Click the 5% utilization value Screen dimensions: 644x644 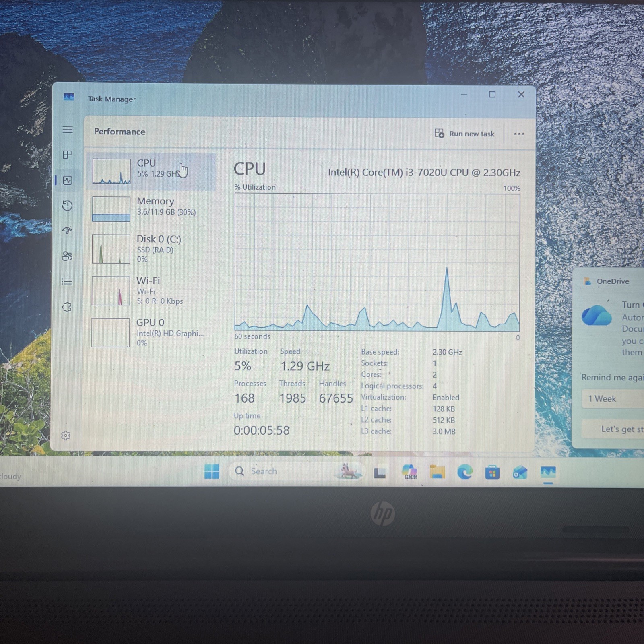point(243,366)
